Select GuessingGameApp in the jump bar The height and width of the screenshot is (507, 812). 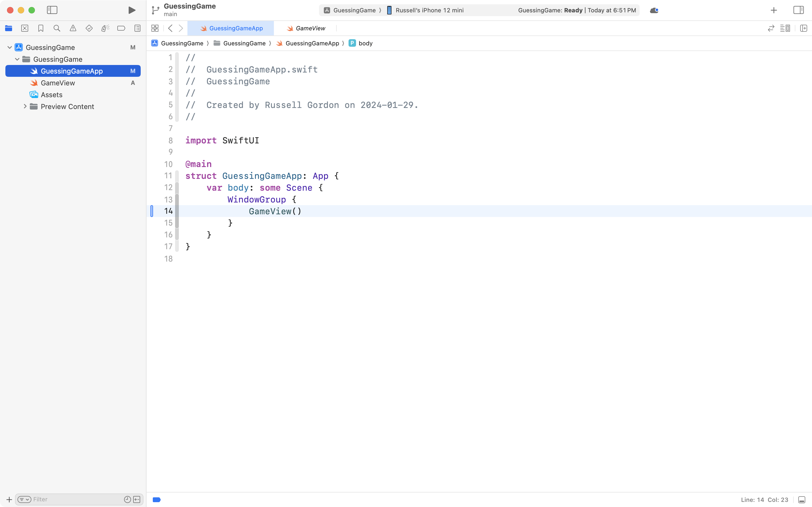click(311, 43)
